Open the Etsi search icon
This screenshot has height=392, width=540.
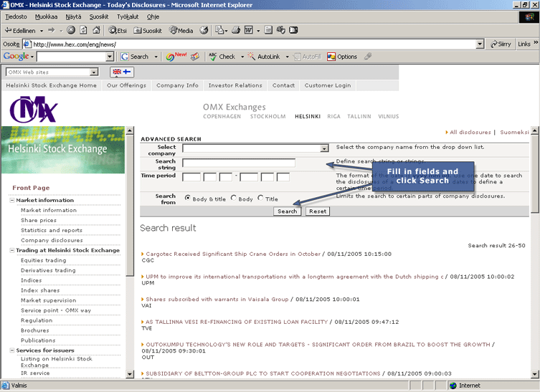pos(118,30)
